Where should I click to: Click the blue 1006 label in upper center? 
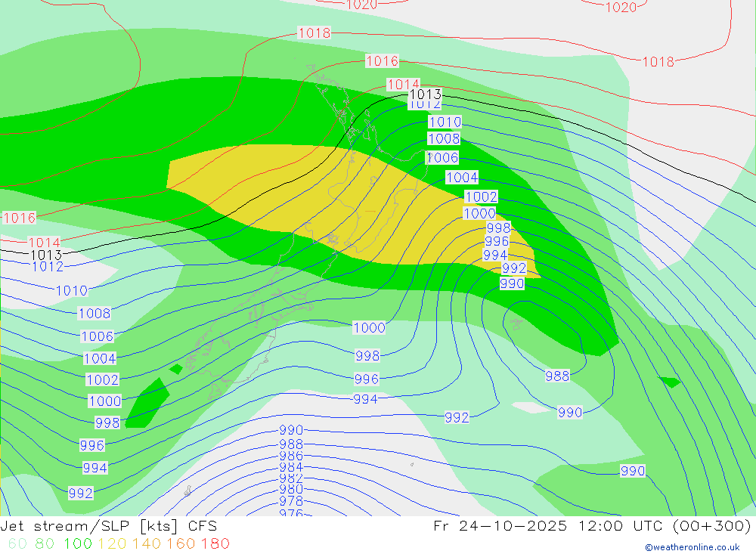coord(442,158)
